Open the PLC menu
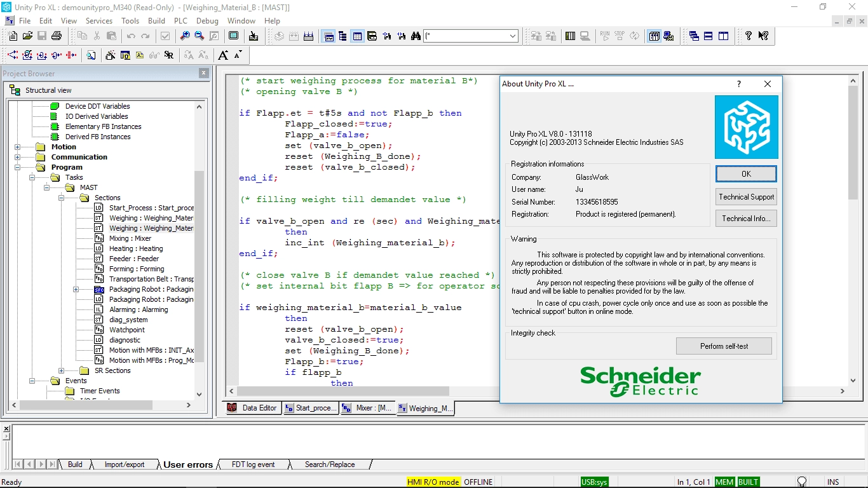The image size is (868, 488). point(180,21)
